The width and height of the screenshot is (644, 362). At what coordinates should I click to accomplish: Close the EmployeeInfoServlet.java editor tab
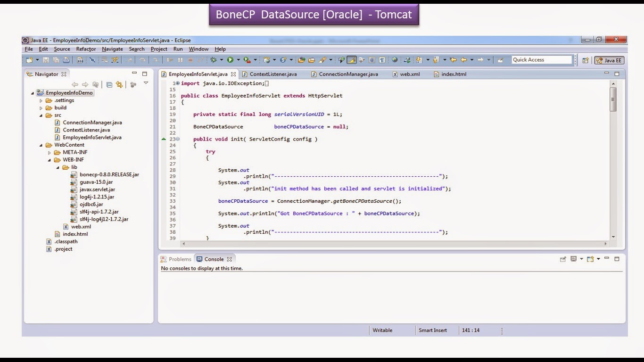tap(233, 74)
